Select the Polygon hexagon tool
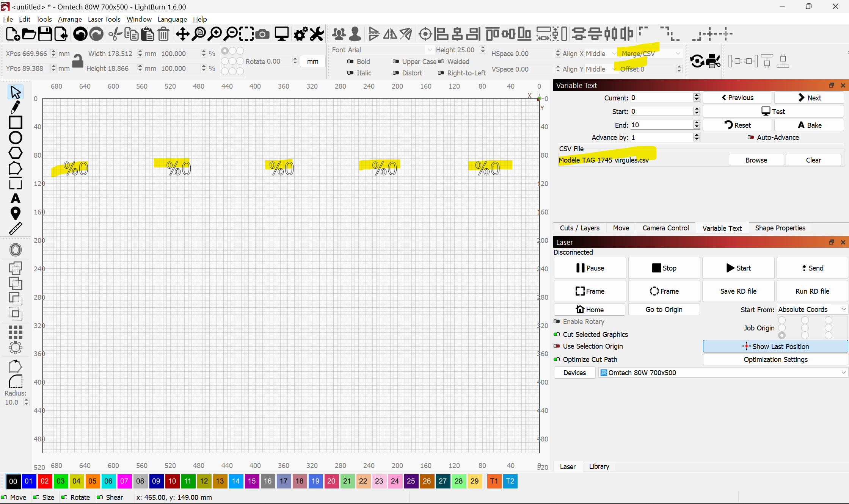This screenshot has width=849, height=504. [x=15, y=153]
